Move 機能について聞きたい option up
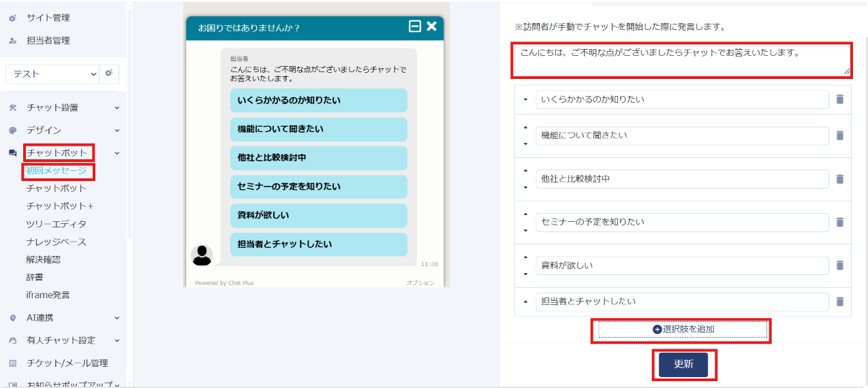The image size is (868, 388). pyautogui.click(x=525, y=127)
